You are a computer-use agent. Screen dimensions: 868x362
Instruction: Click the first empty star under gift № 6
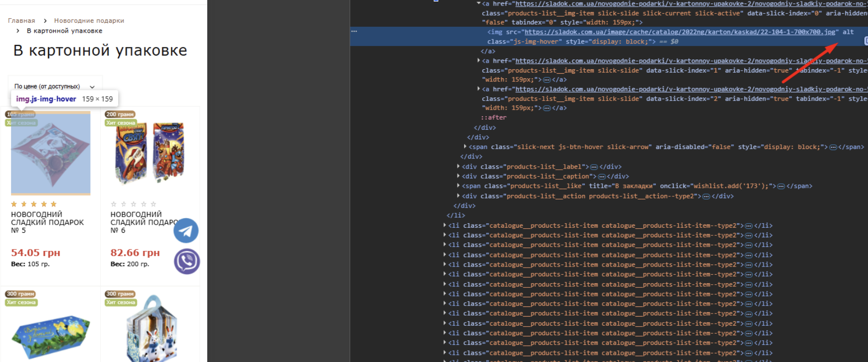[x=114, y=204]
